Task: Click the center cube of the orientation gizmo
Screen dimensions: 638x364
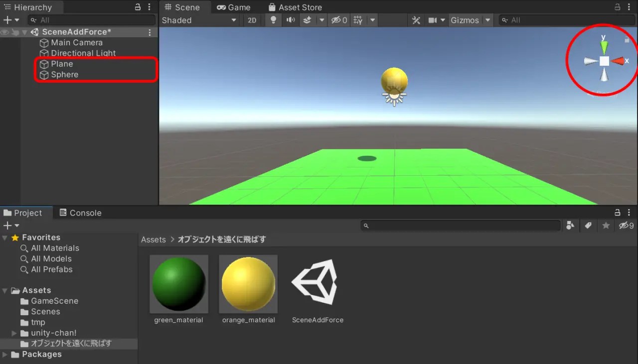Action: click(x=604, y=61)
